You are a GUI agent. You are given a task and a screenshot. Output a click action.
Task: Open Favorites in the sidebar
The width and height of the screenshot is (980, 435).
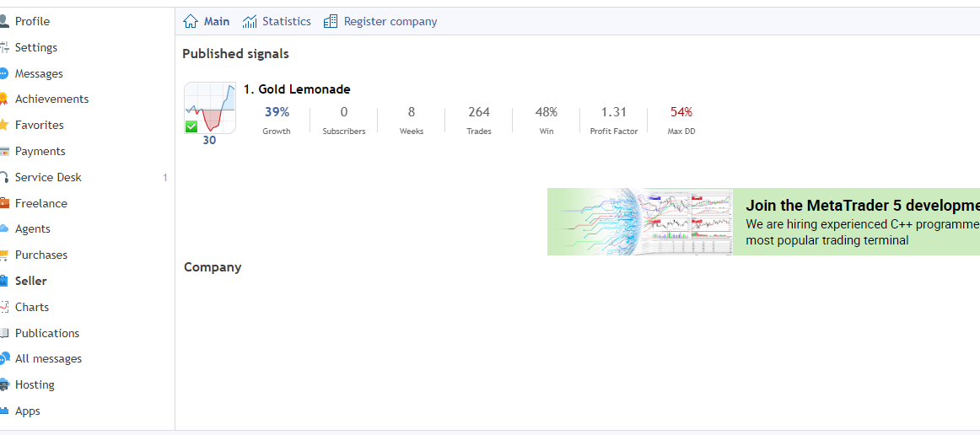(40, 125)
